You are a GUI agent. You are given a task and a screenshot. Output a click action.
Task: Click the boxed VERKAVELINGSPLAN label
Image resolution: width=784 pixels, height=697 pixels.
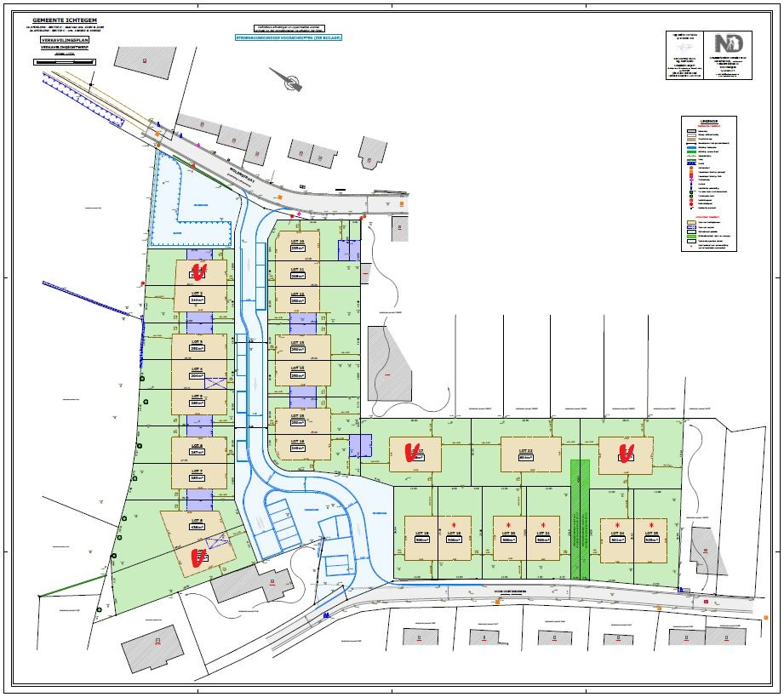point(65,40)
